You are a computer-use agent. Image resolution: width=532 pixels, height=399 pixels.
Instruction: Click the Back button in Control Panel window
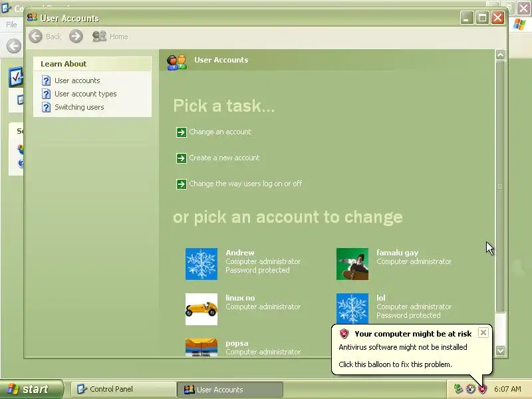(14, 46)
